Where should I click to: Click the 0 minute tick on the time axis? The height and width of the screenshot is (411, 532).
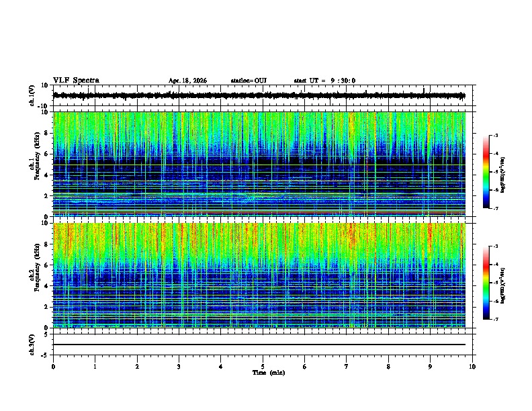53,367
